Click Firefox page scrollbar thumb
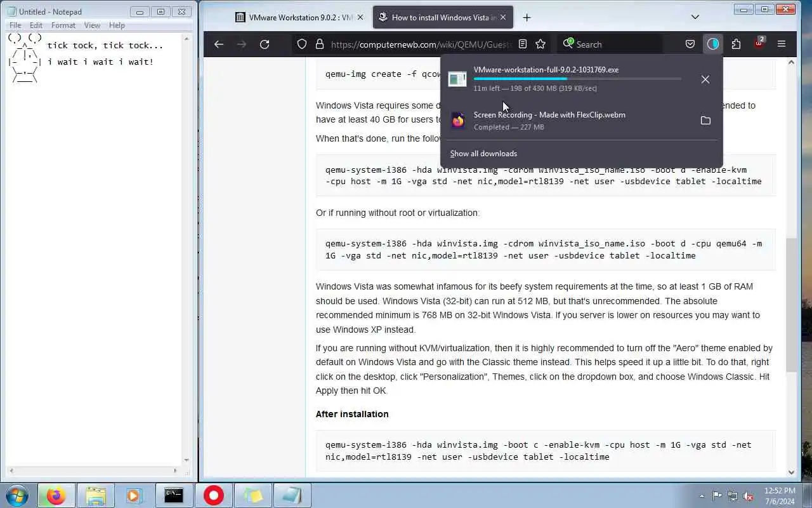Viewport: 812px width, 508px height. pos(791,305)
